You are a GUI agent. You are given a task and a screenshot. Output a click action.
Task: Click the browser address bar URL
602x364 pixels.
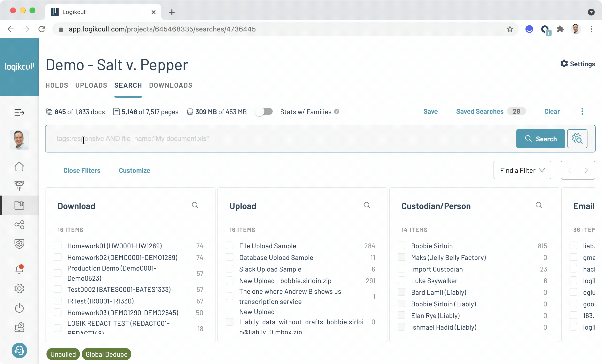162,29
